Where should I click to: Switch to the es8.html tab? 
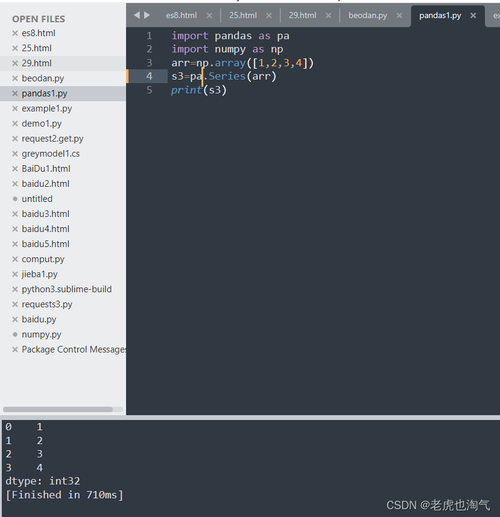[x=181, y=15]
